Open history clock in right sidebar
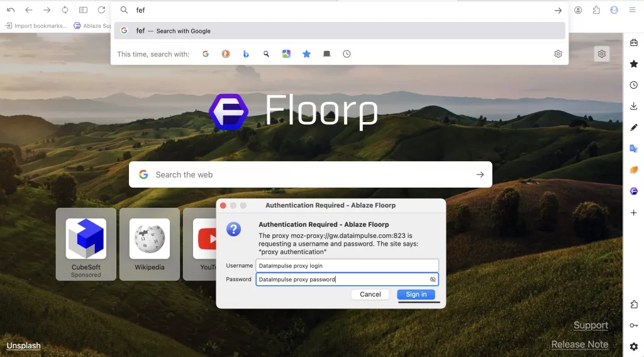The image size is (644, 357). pyautogui.click(x=634, y=85)
